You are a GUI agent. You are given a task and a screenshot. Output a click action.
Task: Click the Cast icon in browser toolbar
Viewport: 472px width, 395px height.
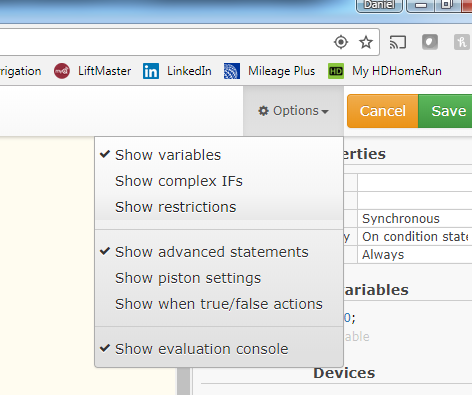(398, 42)
